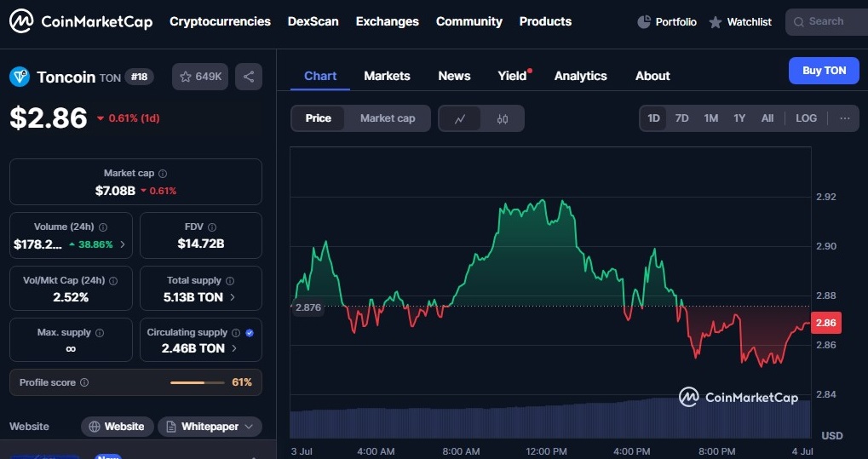Image resolution: width=868 pixels, height=459 pixels.
Task: Click the Profile score info icon
Action: tap(84, 382)
